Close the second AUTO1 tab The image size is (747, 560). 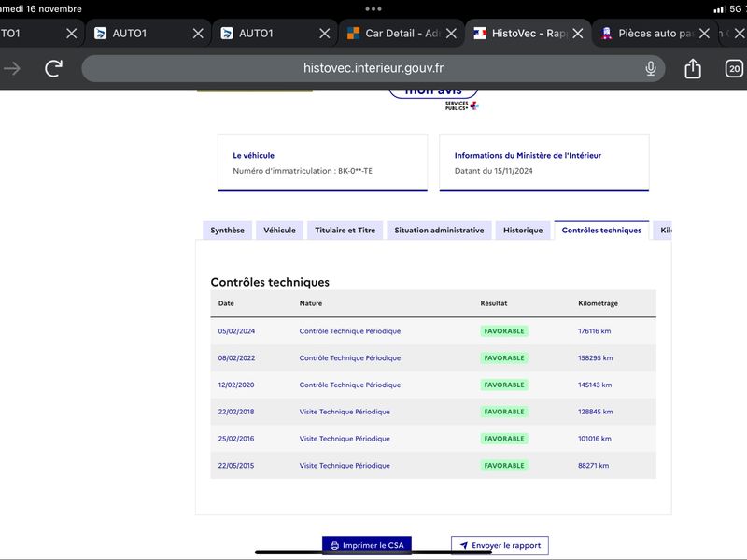pos(198,34)
